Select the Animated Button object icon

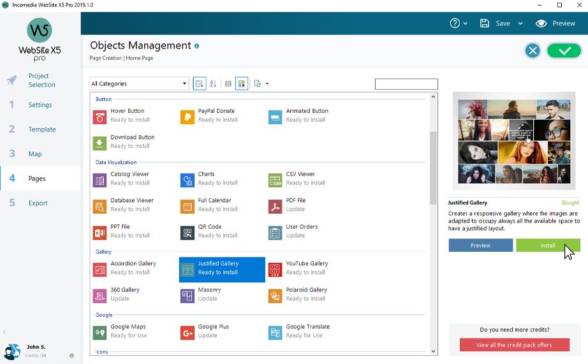[275, 117]
